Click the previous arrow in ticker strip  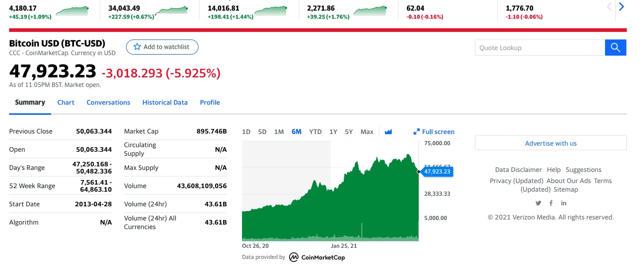point(609,7)
